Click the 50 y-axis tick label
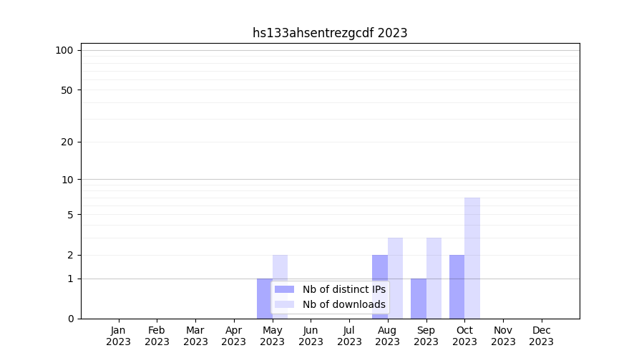The width and height of the screenshot is (644, 358). 67,90
